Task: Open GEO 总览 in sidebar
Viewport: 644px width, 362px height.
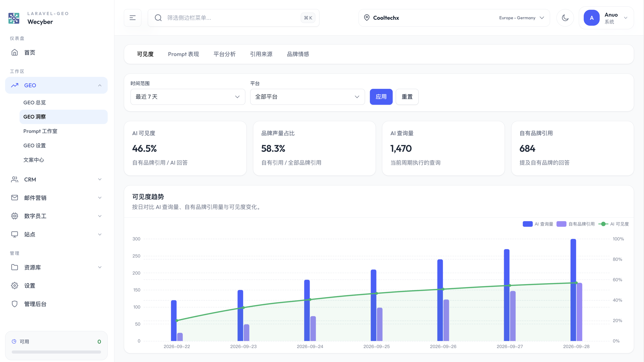Action: coord(64,103)
